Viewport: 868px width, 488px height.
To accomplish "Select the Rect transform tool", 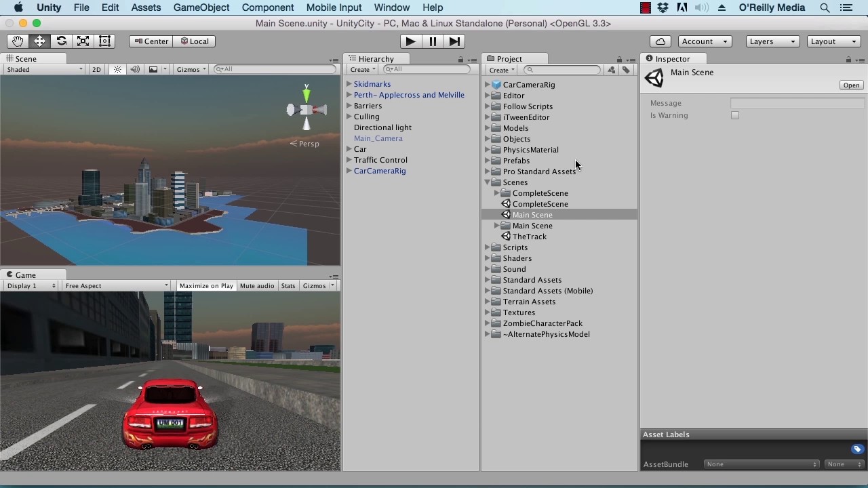I will coord(104,41).
